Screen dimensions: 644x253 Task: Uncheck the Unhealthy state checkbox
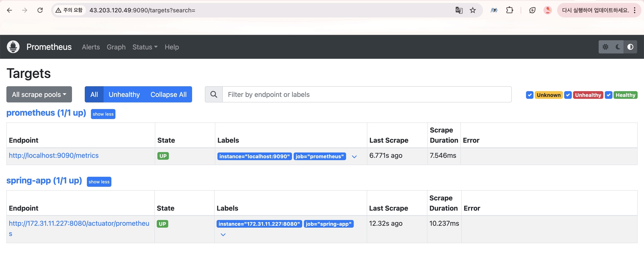(568, 95)
